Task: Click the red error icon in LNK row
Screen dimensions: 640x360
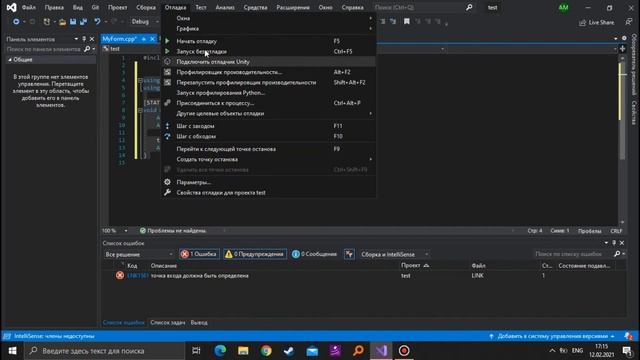Action: [120, 276]
